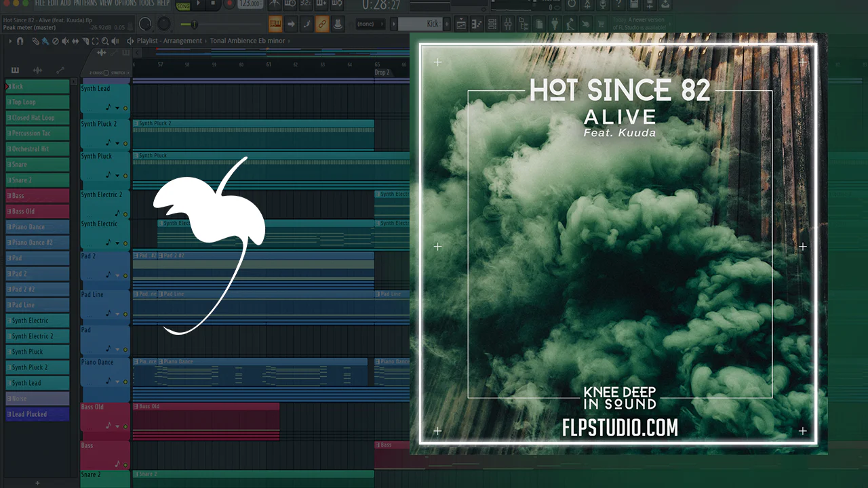Select the Paint brush tool
Image resolution: width=868 pixels, height=488 pixels.
[x=45, y=41]
